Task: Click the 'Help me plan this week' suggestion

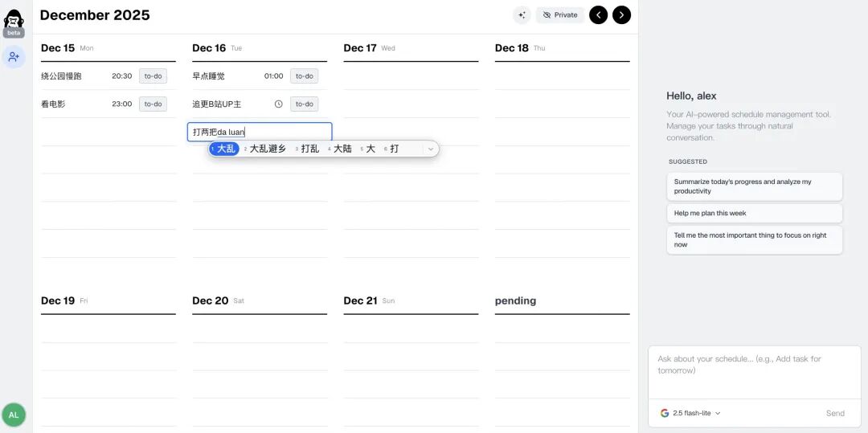Action: (x=754, y=213)
